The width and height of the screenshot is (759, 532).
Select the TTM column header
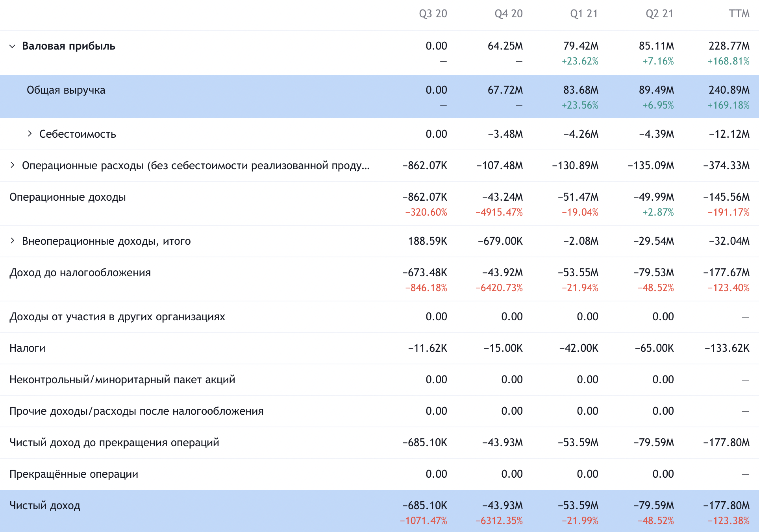tap(739, 14)
